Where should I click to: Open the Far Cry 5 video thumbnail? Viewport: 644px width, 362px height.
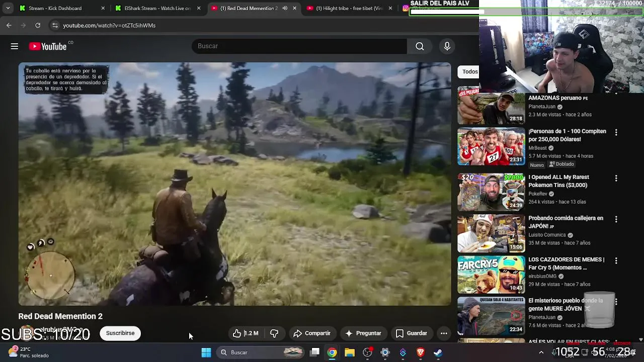(491, 275)
